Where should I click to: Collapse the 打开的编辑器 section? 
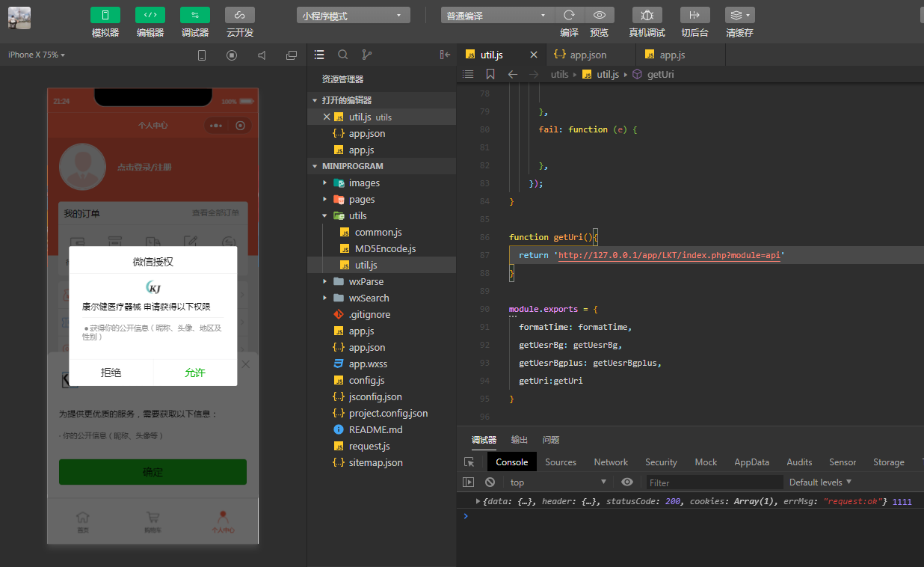click(382, 100)
